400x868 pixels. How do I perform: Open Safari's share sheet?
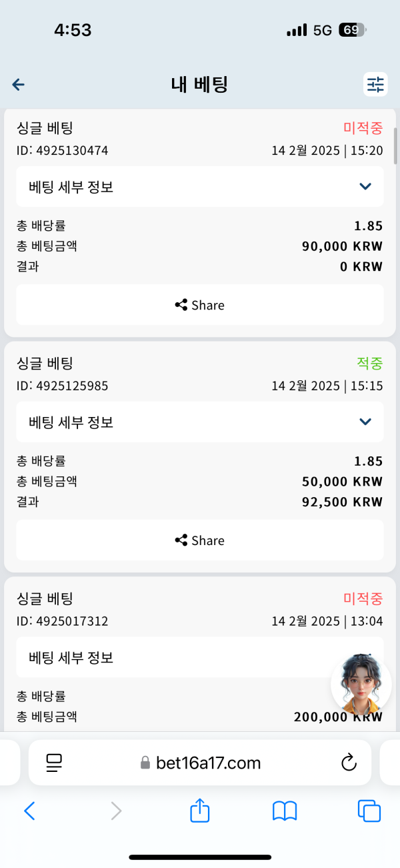(199, 811)
